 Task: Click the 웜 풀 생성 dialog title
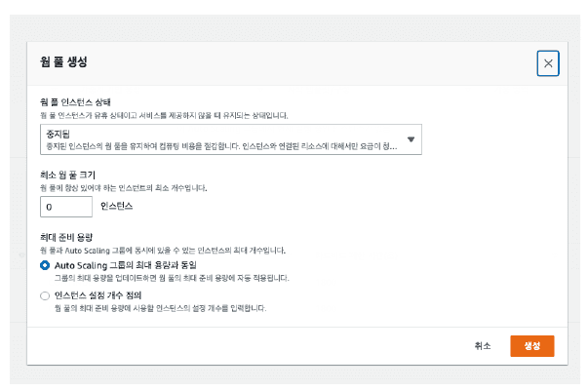pos(65,62)
